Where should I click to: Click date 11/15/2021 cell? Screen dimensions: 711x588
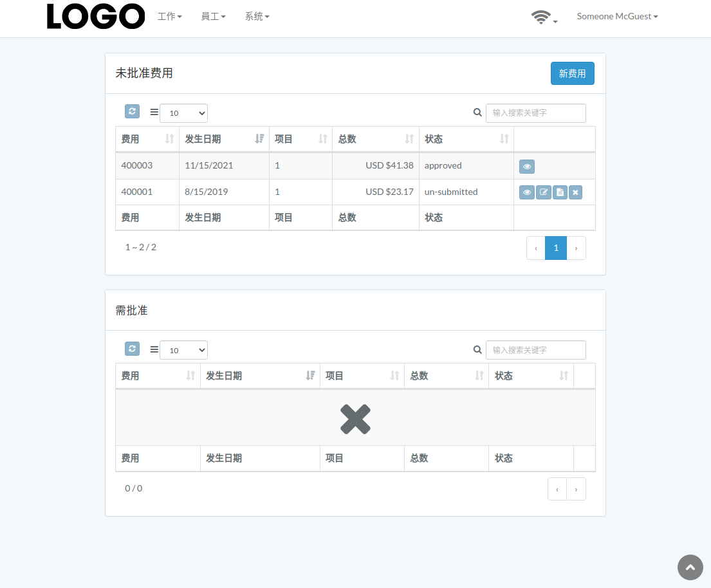click(224, 166)
